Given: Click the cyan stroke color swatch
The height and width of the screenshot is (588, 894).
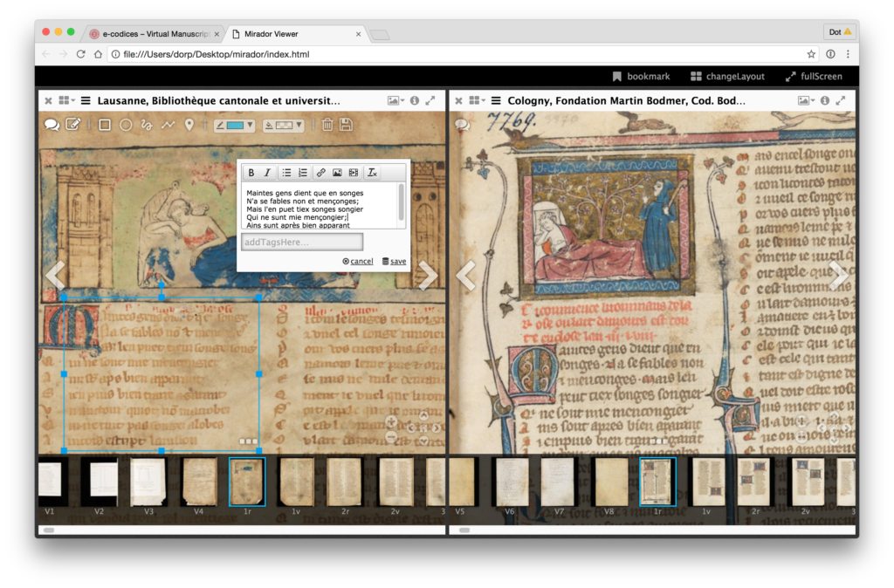Looking at the screenshot, I should point(236,125).
